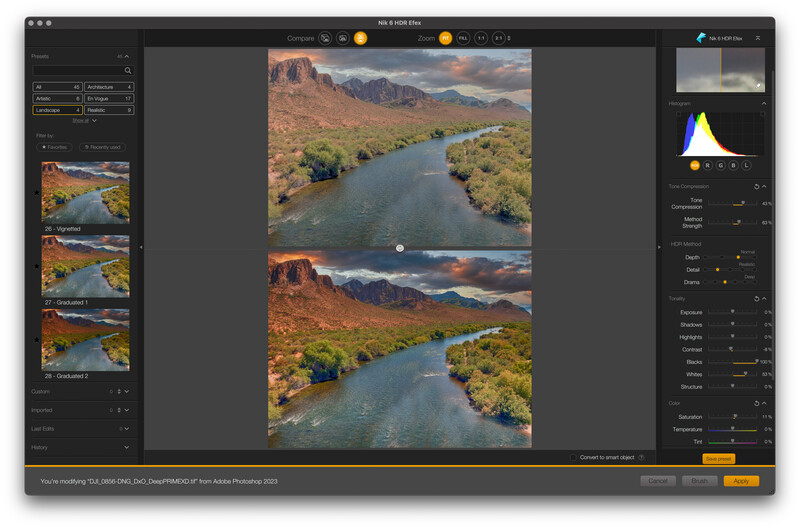Viewport: 800px width, 528px height.
Task: Enable Convert to smart object checkbox
Action: [573, 458]
